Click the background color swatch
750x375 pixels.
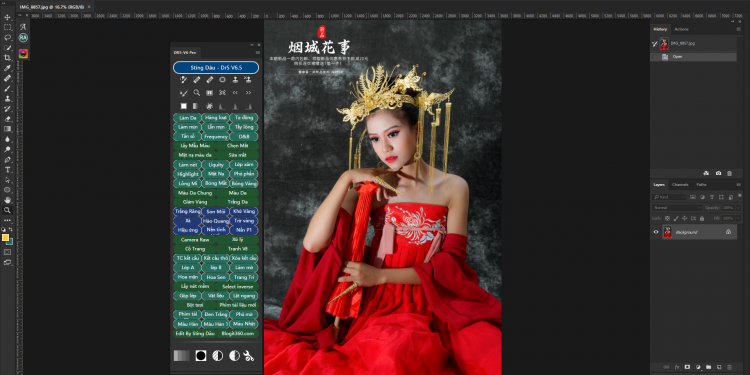(9, 242)
